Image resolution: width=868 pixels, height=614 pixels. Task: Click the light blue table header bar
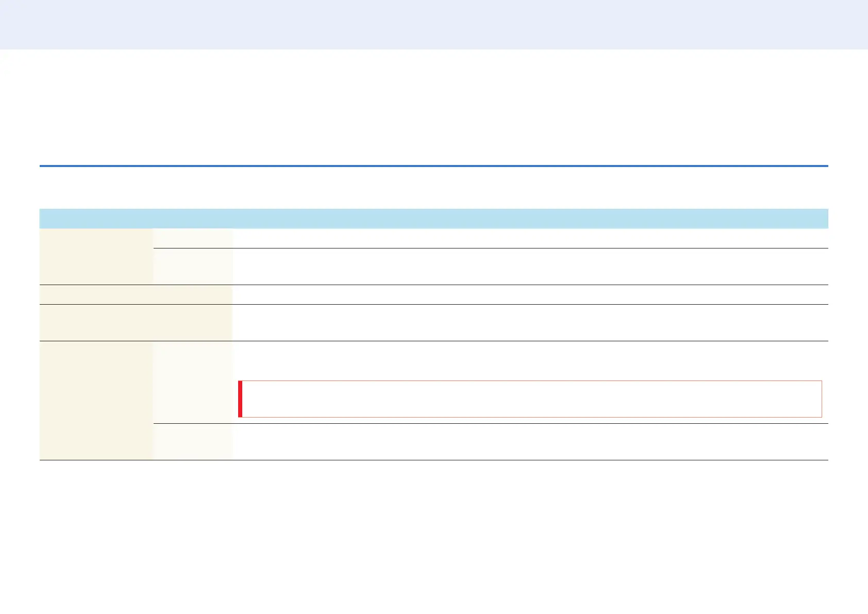point(433,219)
